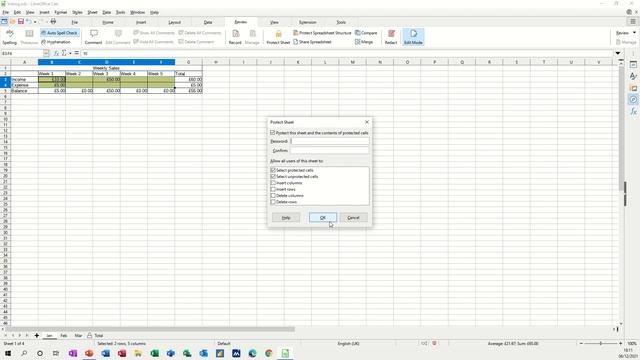Click the Save icon in the quick toolbar
Image resolution: width=640 pixels, height=360 pixels.
[20, 21]
